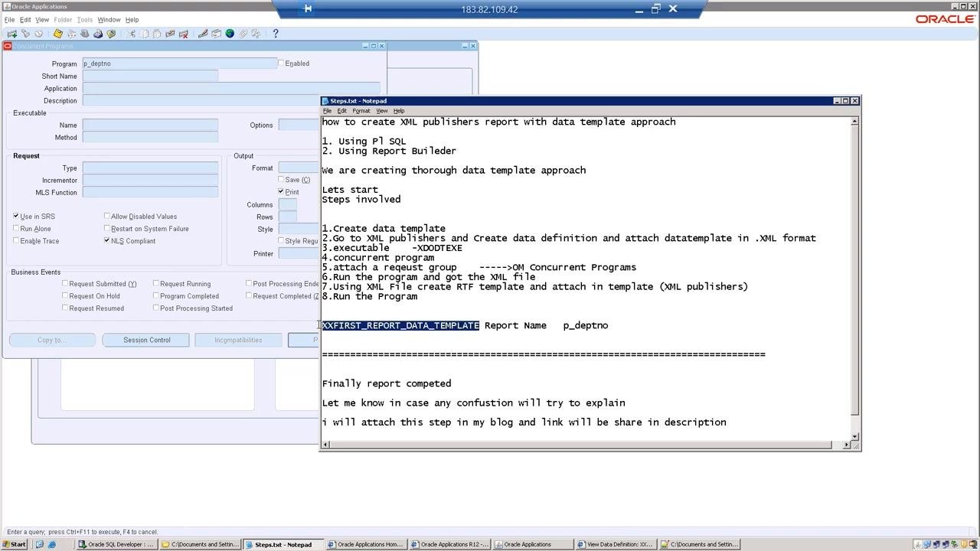
Task: Click the highlighted XXFIRST_REPORT_DATA_TEMPLATE text in Notepad
Action: pos(401,325)
